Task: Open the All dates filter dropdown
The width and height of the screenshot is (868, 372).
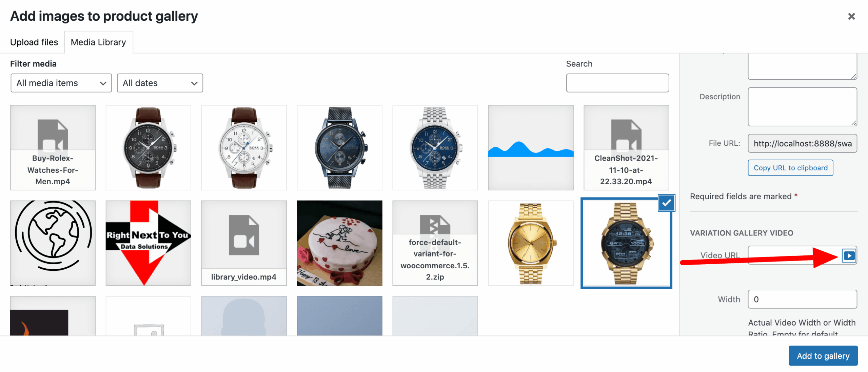Action: [x=160, y=83]
